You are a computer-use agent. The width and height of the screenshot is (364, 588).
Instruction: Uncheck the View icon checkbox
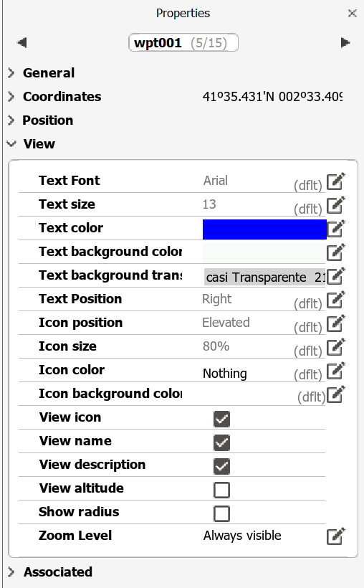coord(221,419)
